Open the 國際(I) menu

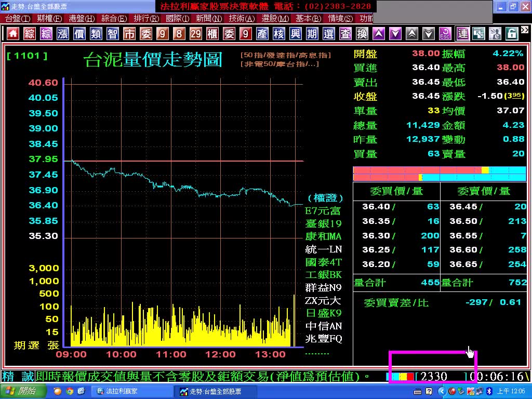[x=178, y=19]
